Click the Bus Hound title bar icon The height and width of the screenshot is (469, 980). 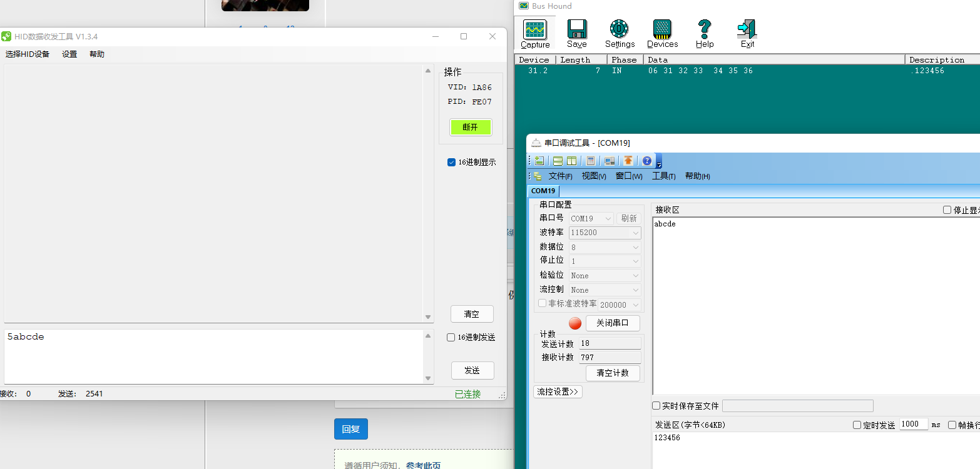[524, 6]
